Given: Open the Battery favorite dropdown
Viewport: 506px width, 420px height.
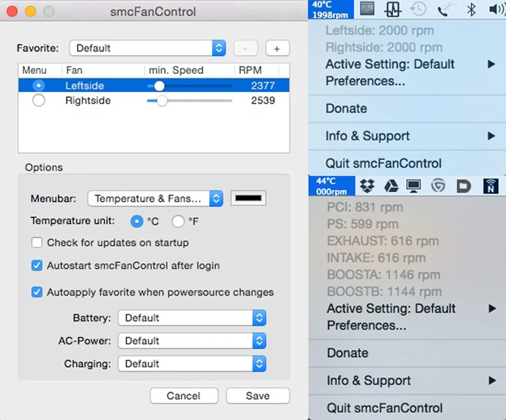Looking at the screenshot, I should [192, 318].
